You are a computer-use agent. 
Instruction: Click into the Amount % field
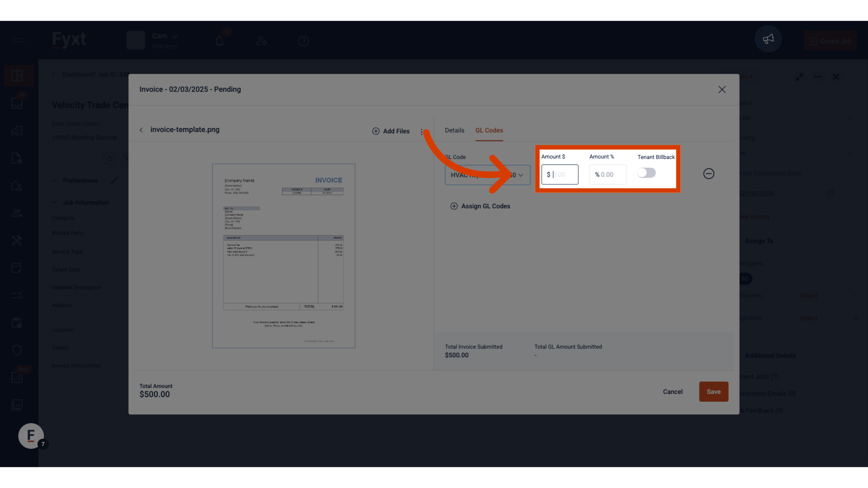pyautogui.click(x=608, y=175)
